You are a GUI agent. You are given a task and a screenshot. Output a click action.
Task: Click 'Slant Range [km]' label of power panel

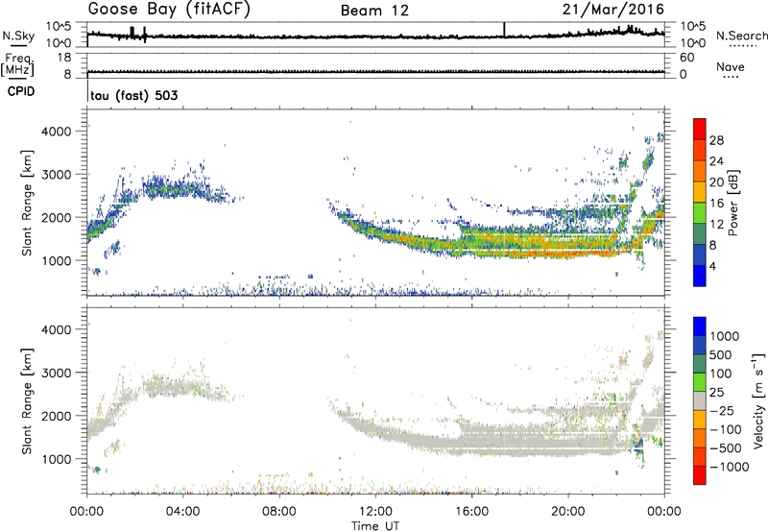click(x=27, y=203)
